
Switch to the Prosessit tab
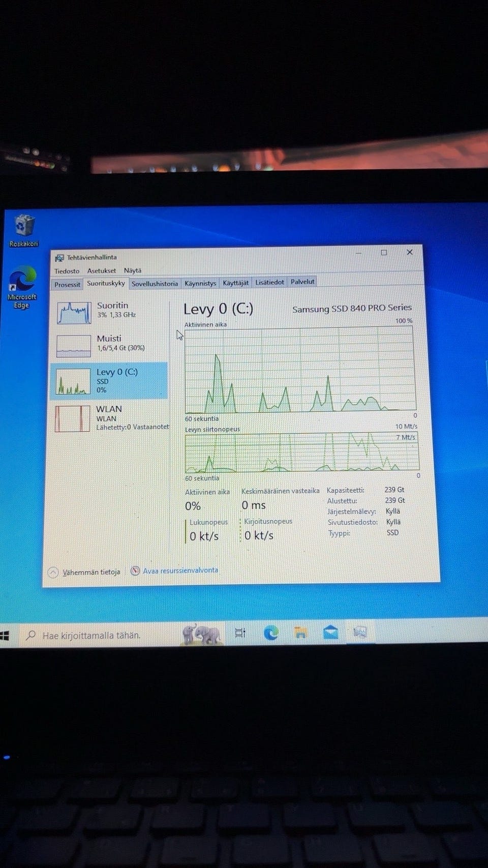(x=67, y=284)
